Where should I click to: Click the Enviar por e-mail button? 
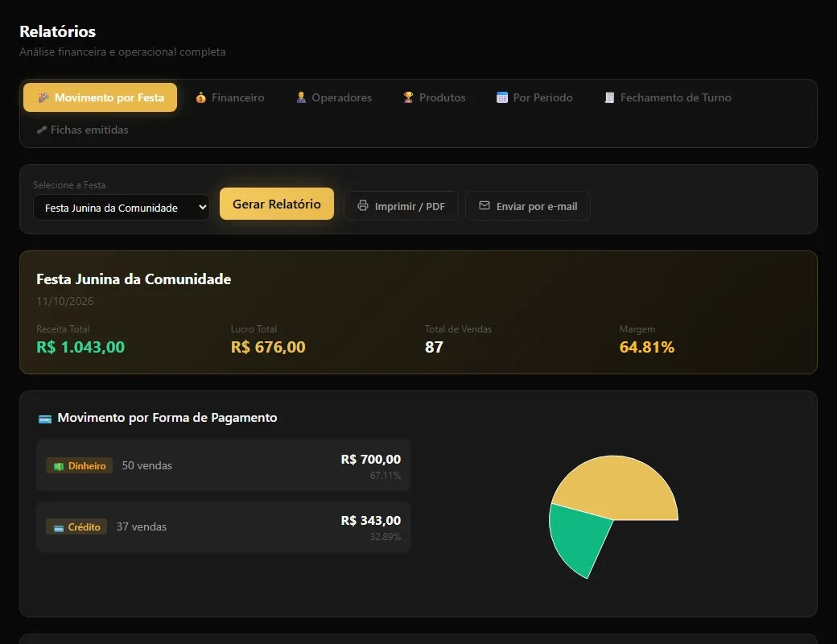coord(528,206)
